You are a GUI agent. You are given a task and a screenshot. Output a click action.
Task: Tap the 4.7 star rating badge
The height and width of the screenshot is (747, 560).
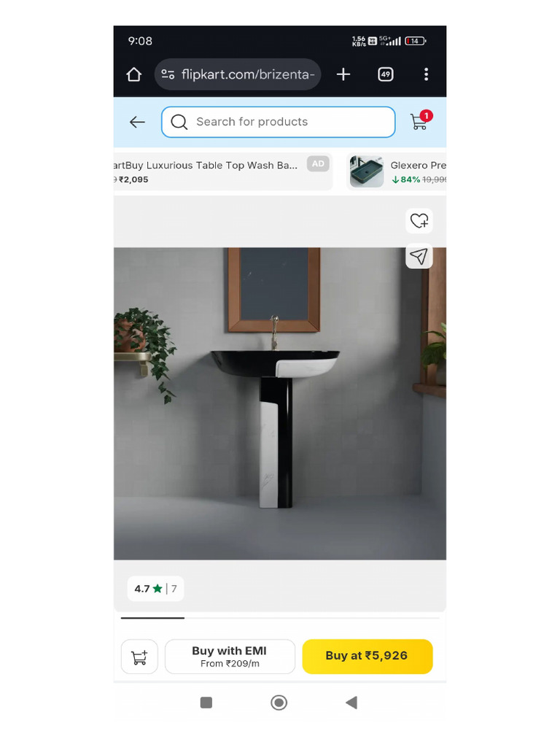tap(155, 589)
